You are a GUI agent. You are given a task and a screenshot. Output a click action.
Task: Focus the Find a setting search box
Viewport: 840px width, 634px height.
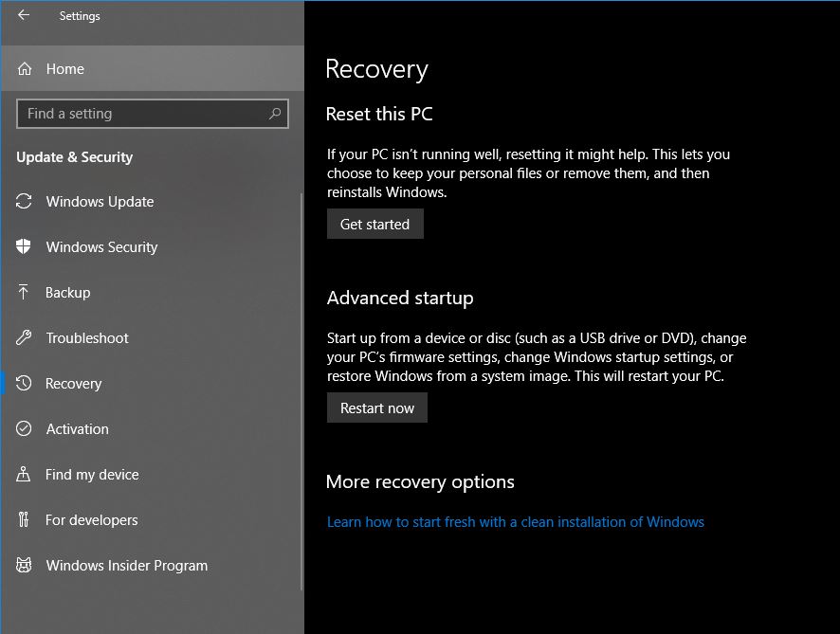click(153, 114)
